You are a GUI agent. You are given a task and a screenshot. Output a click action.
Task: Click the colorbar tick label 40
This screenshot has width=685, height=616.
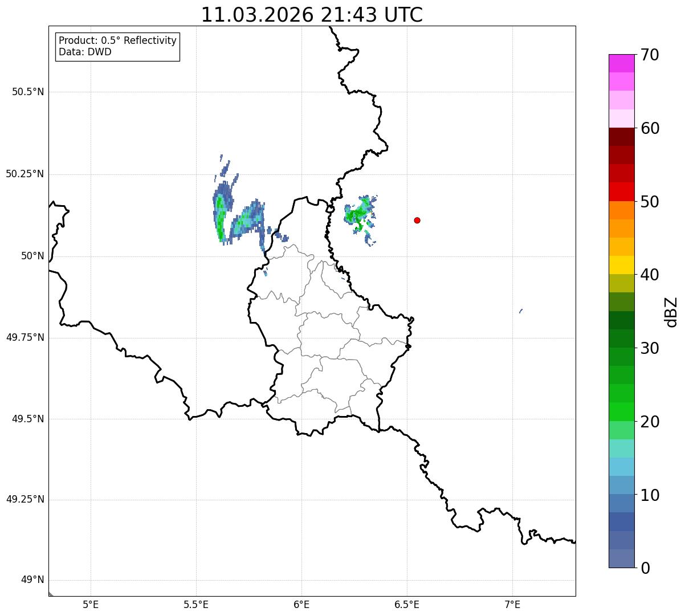[x=650, y=275]
